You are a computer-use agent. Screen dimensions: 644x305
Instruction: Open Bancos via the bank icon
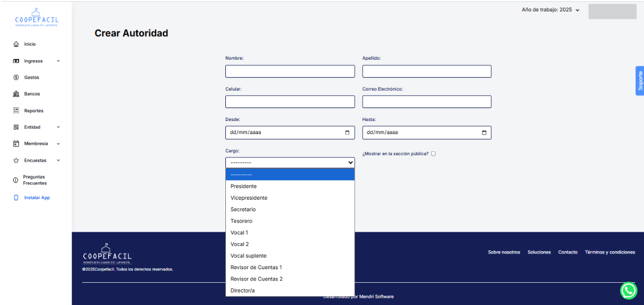coord(16,94)
